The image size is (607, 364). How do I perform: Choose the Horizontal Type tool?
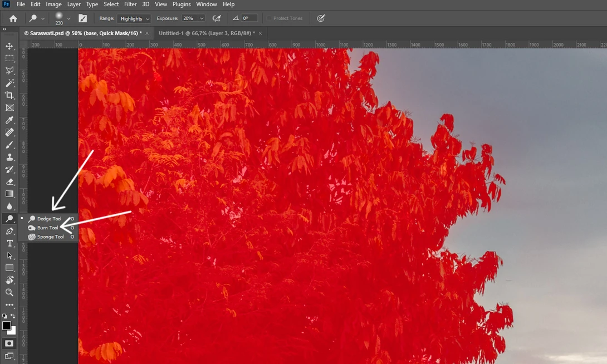(9, 243)
